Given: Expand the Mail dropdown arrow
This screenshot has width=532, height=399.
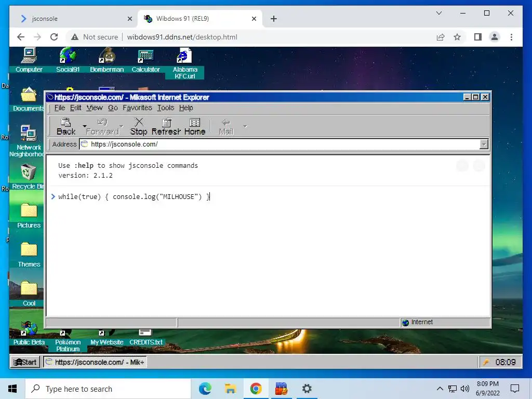Looking at the screenshot, I should 245,126.
